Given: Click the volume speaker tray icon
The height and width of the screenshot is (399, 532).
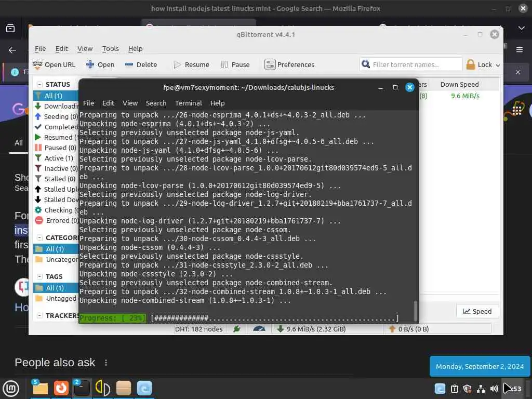Looking at the screenshot, I should (494, 389).
